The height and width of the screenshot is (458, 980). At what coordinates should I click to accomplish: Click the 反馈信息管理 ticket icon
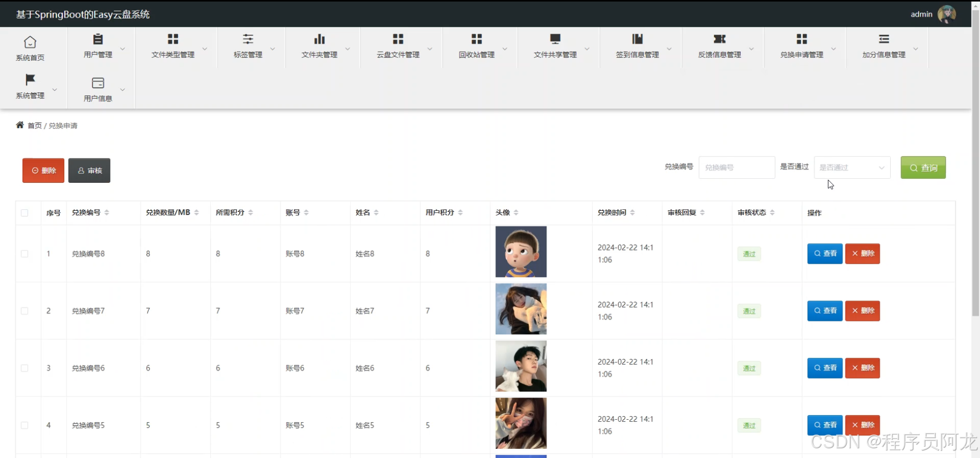[720, 39]
